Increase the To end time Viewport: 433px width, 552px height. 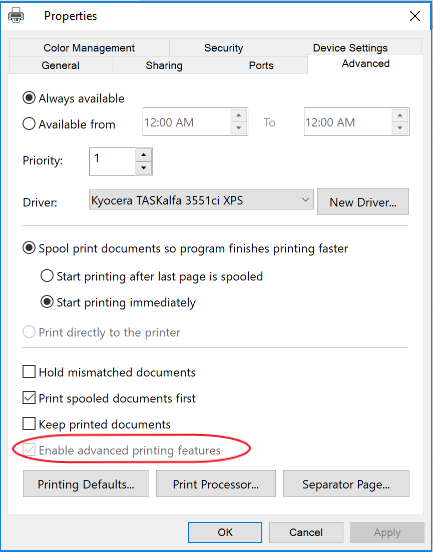point(400,115)
